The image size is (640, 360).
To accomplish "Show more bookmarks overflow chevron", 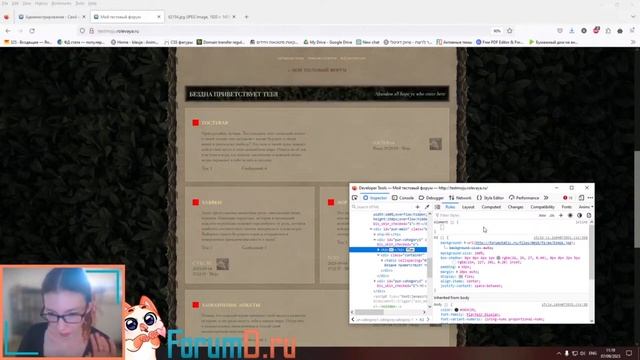I will (x=633, y=42).
